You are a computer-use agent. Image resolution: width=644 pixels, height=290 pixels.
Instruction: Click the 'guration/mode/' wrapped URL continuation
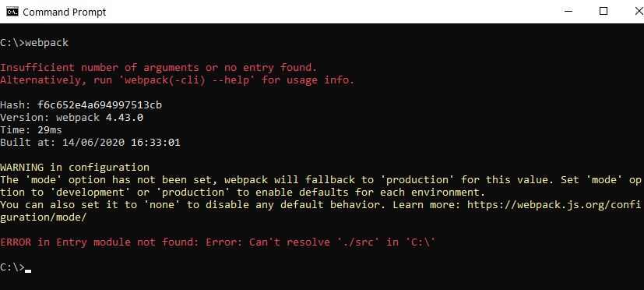(44, 217)
